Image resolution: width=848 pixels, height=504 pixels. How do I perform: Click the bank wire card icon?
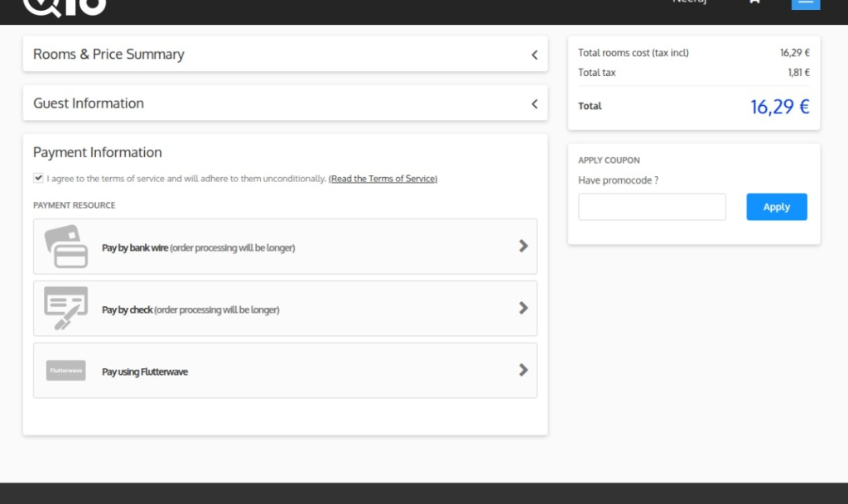66,247
